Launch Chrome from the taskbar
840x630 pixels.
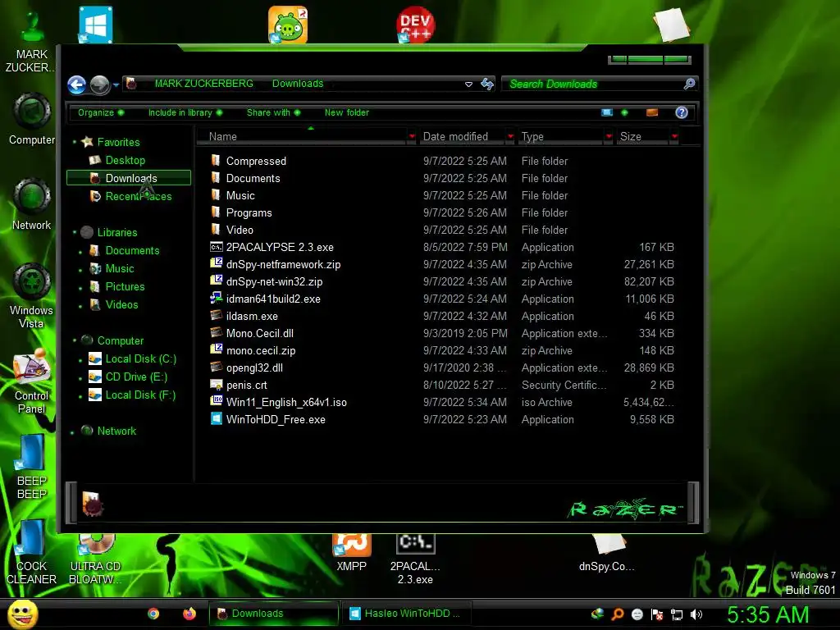pos(153,614)
